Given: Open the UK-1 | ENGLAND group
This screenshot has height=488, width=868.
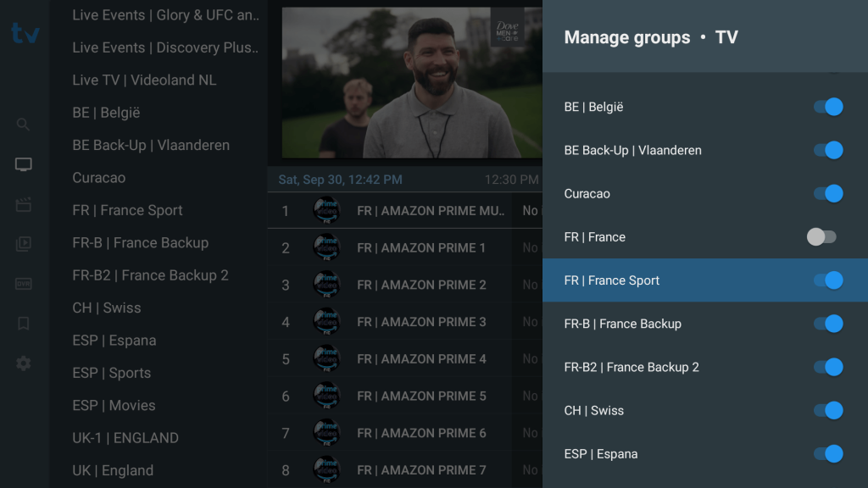Looking at the screenshot, I should click(x=125, y=438).
